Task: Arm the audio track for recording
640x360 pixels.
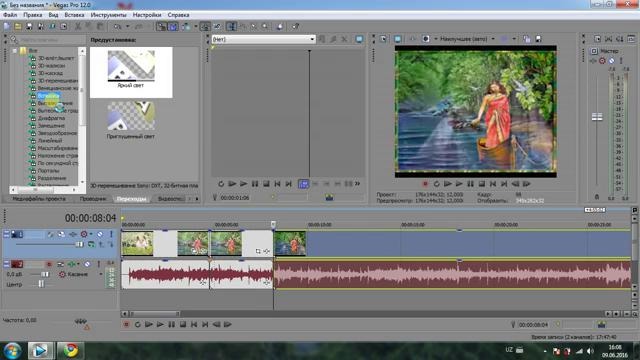Action: click(x=49, y=264)
